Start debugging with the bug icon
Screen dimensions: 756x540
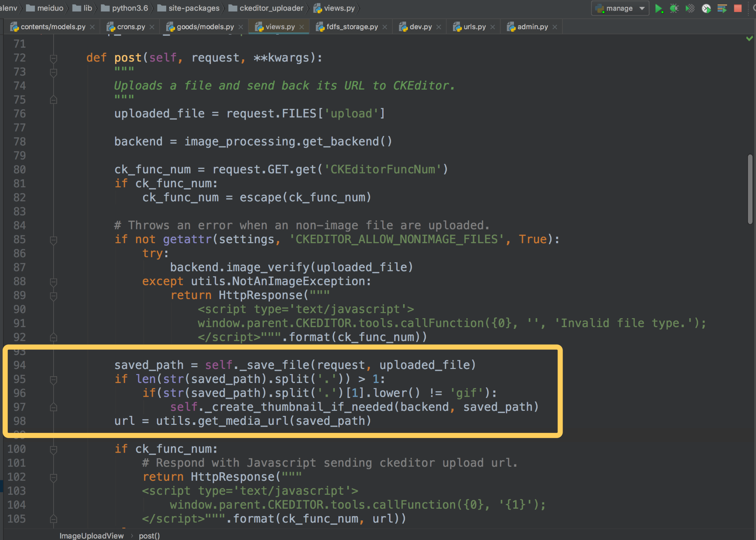pos(674,9)
